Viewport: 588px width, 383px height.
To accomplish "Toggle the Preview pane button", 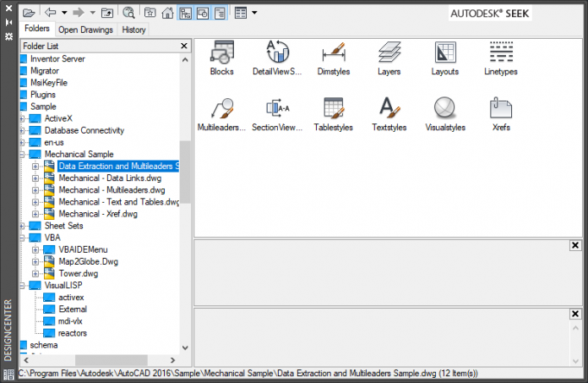I will [x=203, y=14].
